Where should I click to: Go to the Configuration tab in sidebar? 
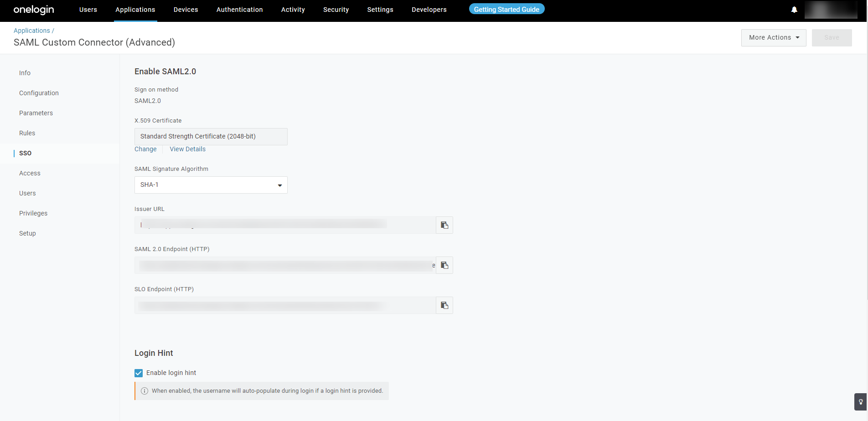coord(39,93)
